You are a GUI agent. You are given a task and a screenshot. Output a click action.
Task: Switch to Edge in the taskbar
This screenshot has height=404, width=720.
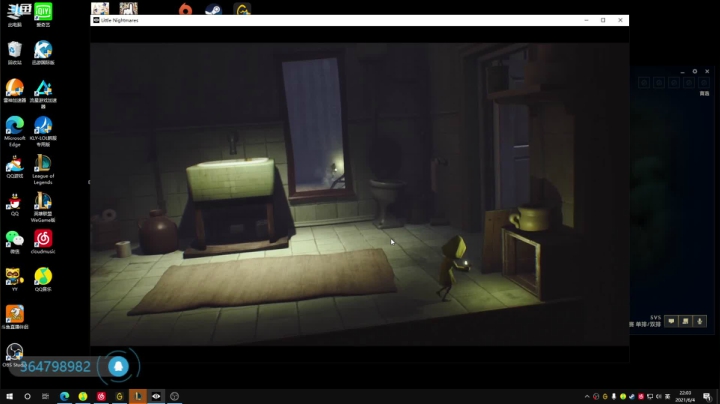[x=64, y=396]
